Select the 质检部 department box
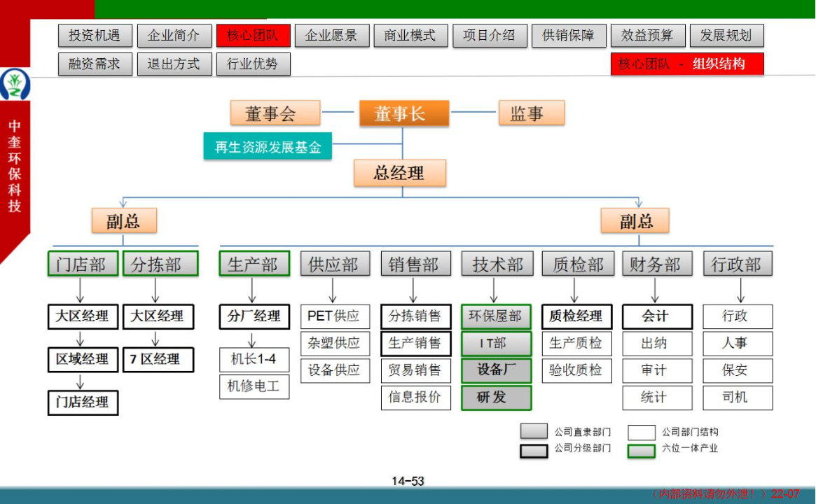Screen dimensions: 816x504 click(577, 264)
